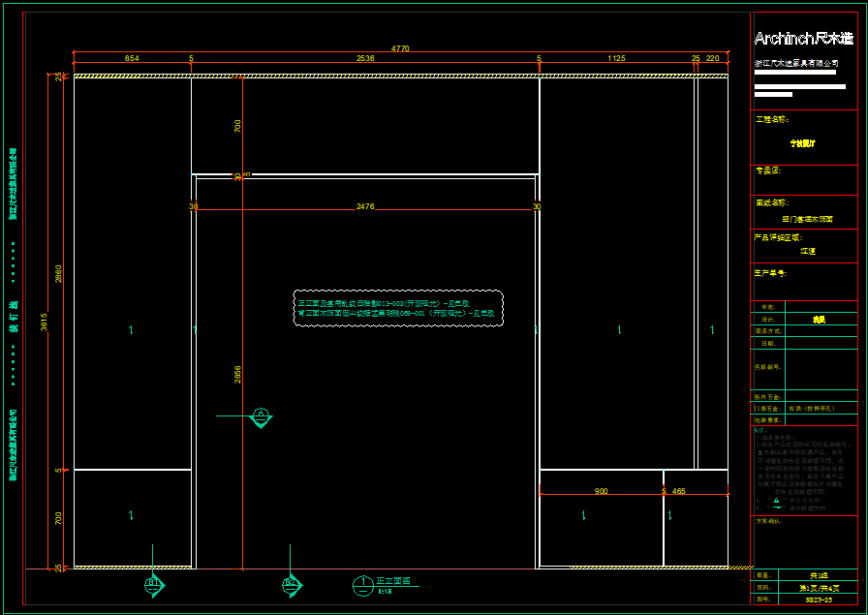
Task: Select the overall height dimension 3615
Action: (44, 323)
